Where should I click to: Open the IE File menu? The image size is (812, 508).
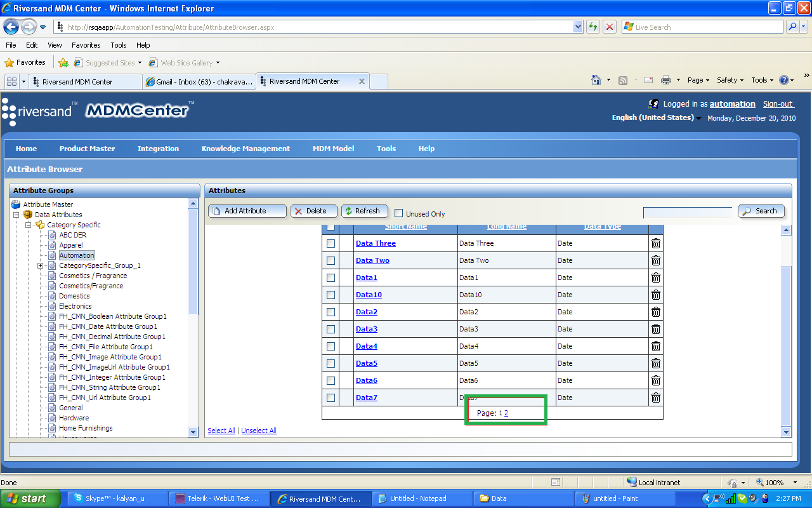11,45
